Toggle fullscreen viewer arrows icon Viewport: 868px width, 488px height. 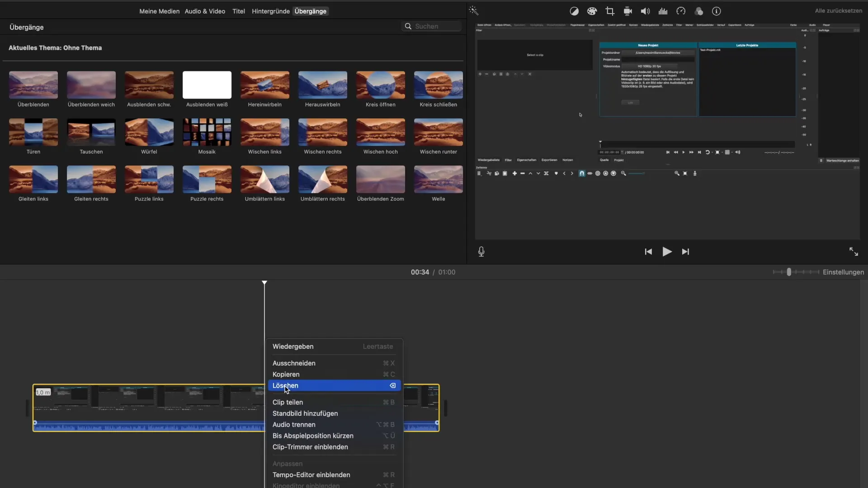(854, 252)
